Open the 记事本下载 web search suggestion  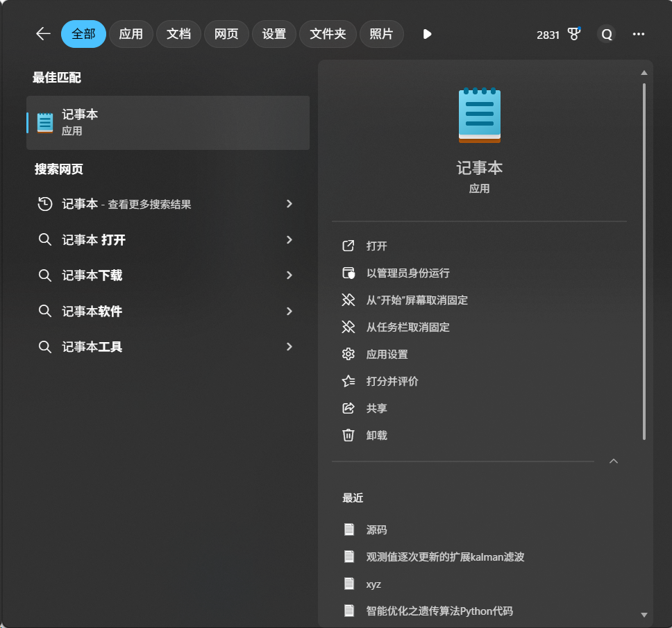(x=168, y=275)
